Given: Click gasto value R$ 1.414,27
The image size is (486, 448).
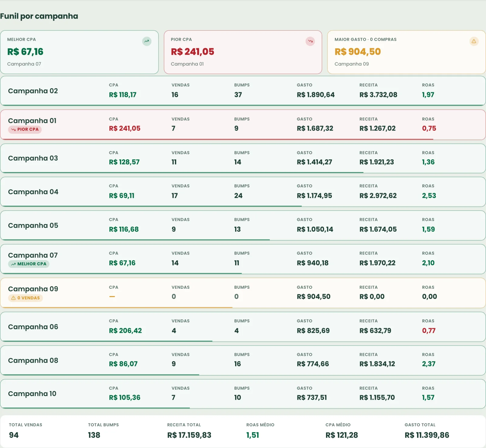Looking at the screenshot, I should coord(314,162).
